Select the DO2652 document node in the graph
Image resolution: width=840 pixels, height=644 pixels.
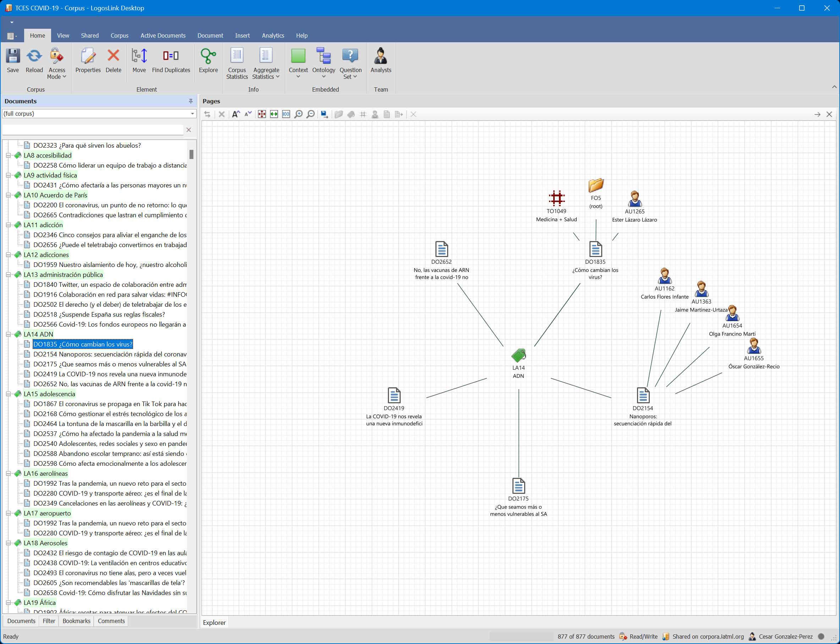[x=441, y=261]
